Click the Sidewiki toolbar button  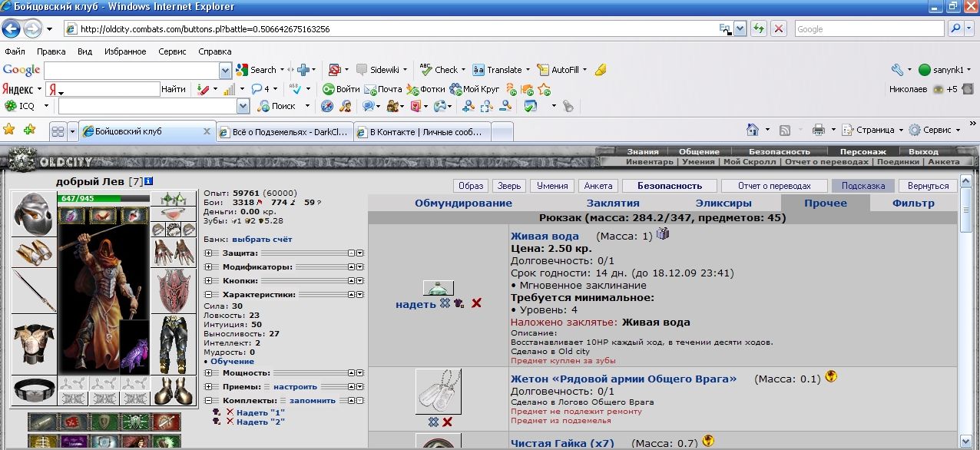[378, 69]
